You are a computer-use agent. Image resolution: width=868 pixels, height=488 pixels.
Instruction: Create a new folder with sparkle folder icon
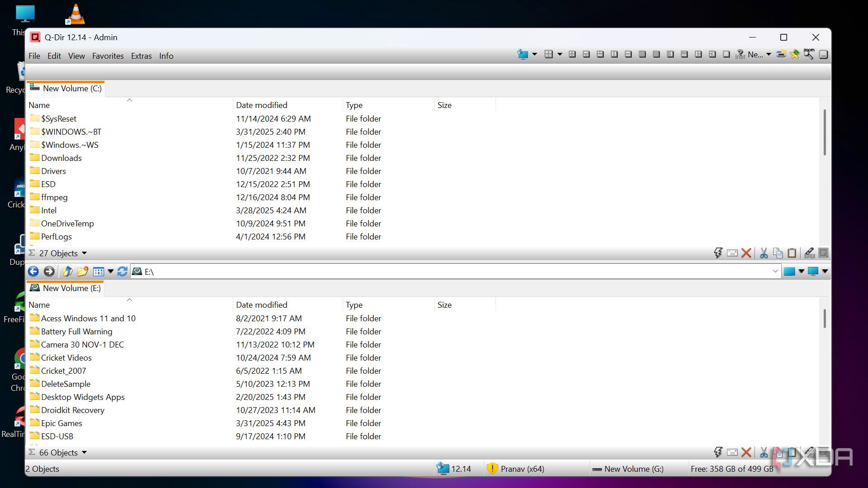(83, 271)
